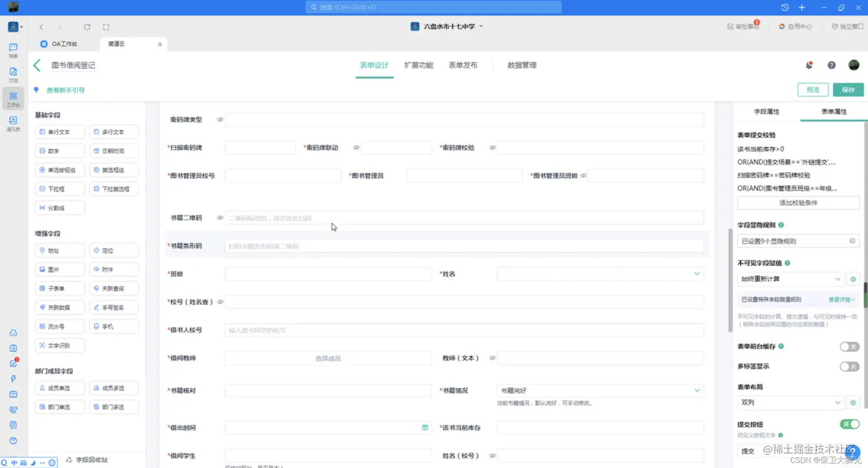Open the 六盘水市十七中学 organization dropdown
Image resolution: width=868 pixels, height=468 pixels.
click(448, 26)
